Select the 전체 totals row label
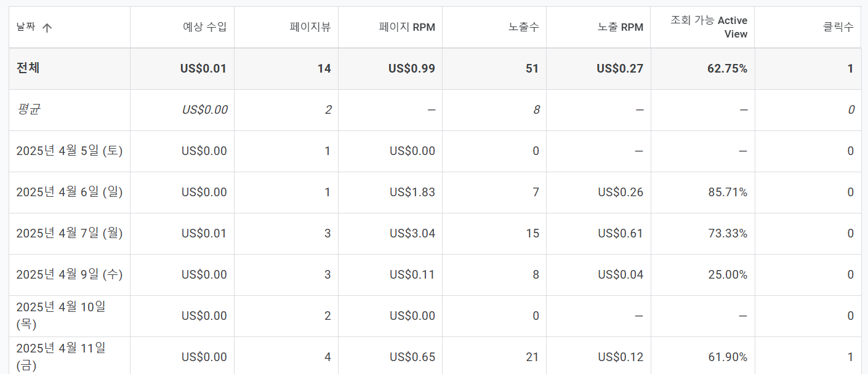868x374 pixels. point(28,68)
